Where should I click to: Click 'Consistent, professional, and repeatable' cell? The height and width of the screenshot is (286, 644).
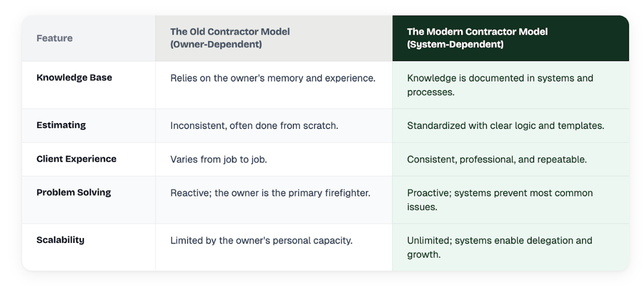[497, 159]
